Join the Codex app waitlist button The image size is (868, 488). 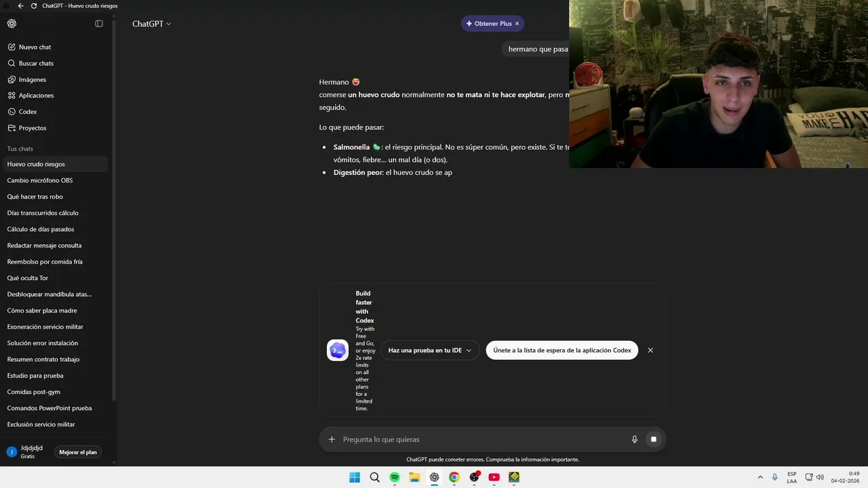[x=562, y=350]
